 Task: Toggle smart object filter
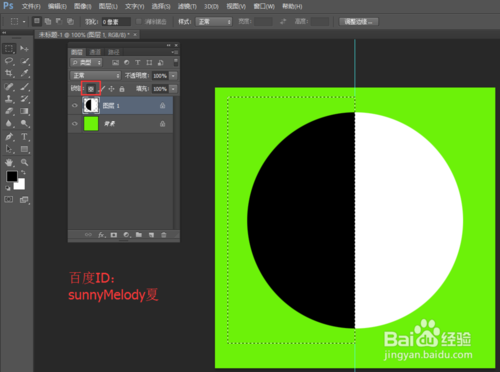coord(160,62)
